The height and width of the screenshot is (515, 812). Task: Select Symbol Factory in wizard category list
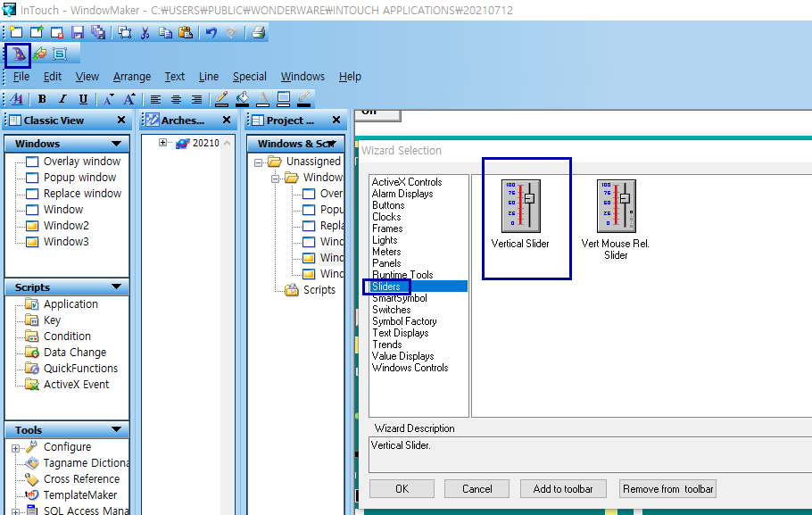coord(404,321)
